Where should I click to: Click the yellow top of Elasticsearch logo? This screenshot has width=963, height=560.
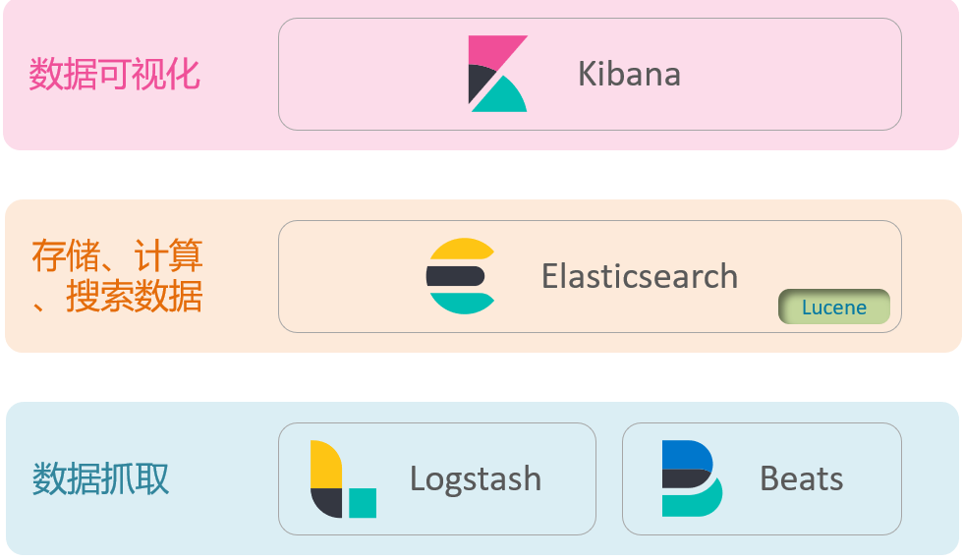click(462, 249)
